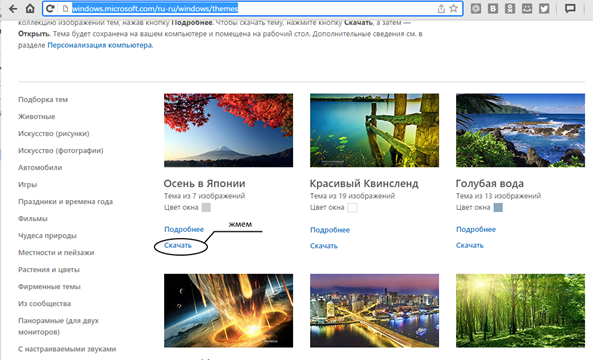Click 'Тема из 7 изображений' text
The image size is (593, 360).
(x=204, y=196)
